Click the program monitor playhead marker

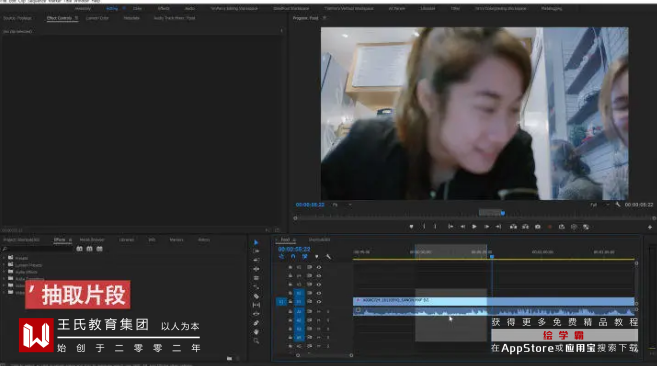(503, 213)
